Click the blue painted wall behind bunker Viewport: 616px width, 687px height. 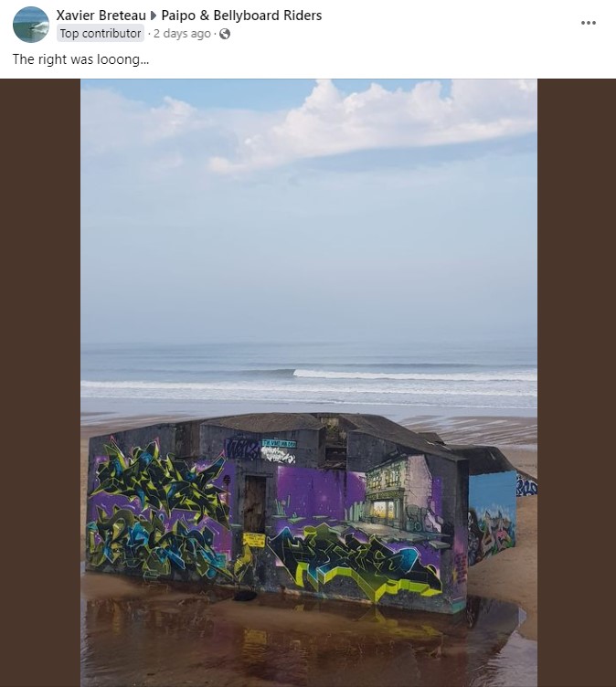pos(493,493)
